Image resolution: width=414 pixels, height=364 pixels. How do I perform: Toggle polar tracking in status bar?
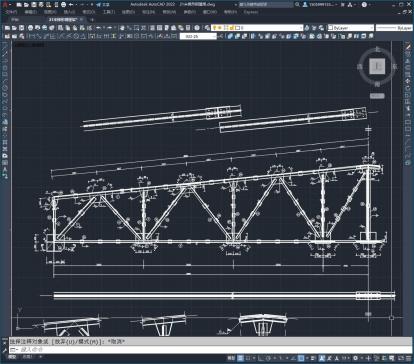[x=268, y=358]
